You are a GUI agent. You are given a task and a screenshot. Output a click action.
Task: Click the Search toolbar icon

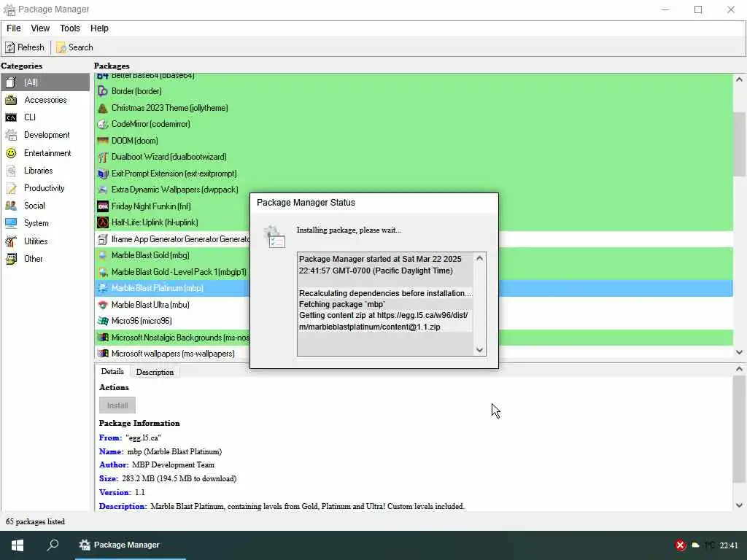(x=61, y=47)
